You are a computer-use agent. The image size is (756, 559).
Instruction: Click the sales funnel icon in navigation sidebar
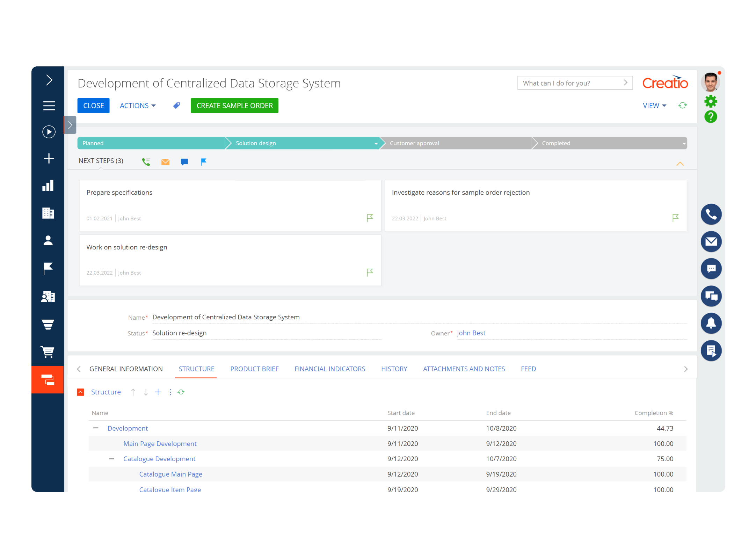[48, 324]
